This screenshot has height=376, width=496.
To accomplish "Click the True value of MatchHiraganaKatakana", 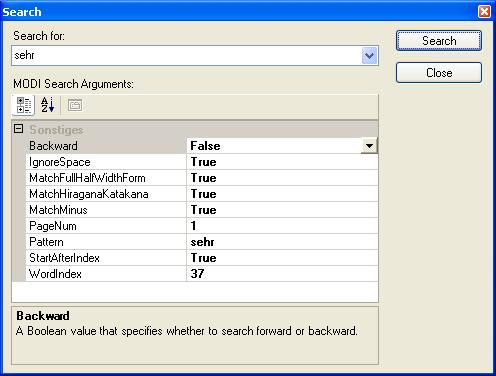I will tap(203, 194).
